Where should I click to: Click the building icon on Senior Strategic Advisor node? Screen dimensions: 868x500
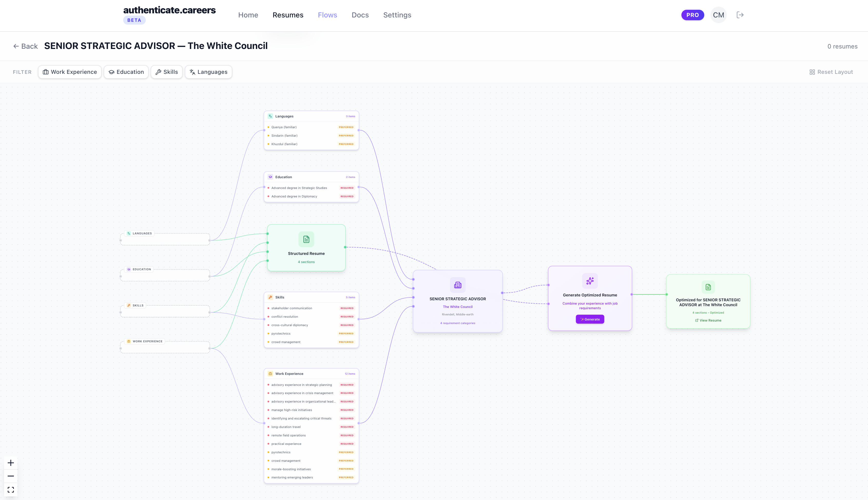457,285
